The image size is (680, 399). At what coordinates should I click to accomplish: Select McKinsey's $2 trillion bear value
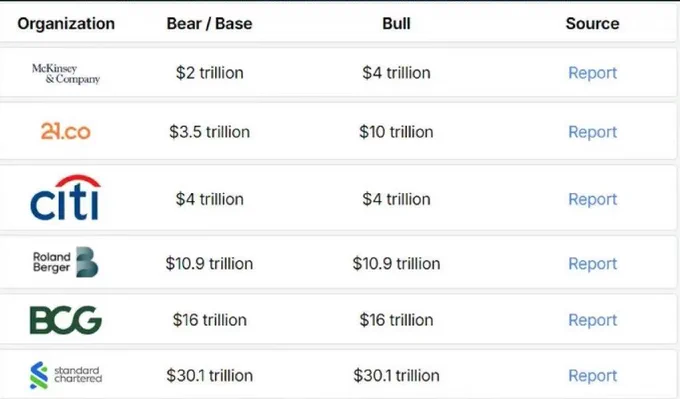pos(209,73)
